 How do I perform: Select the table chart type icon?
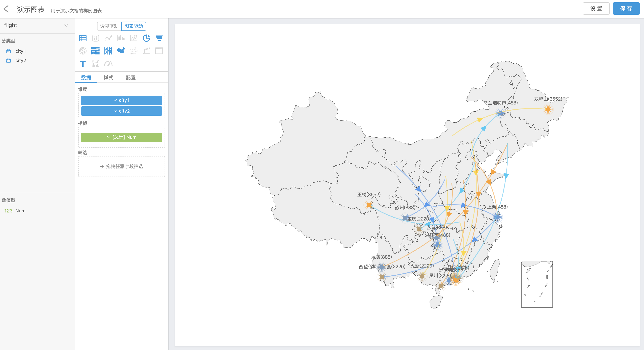coord(83,38)
